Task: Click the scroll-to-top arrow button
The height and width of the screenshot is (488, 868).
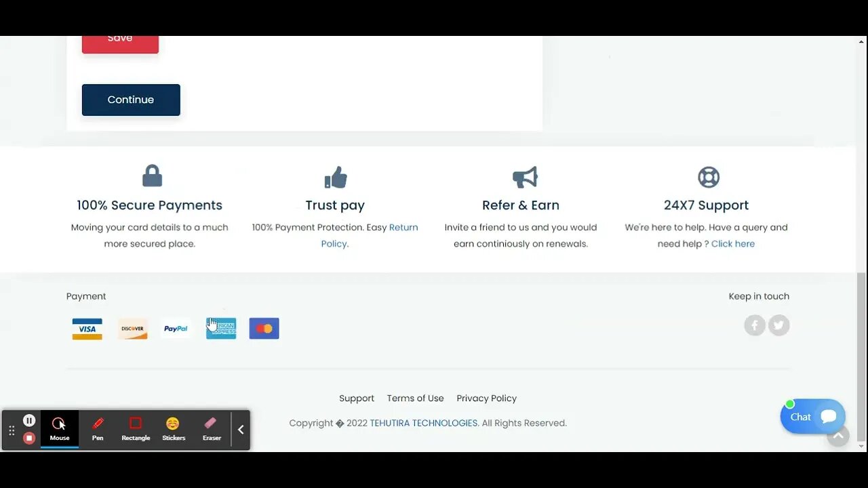Action: (838, 436)
